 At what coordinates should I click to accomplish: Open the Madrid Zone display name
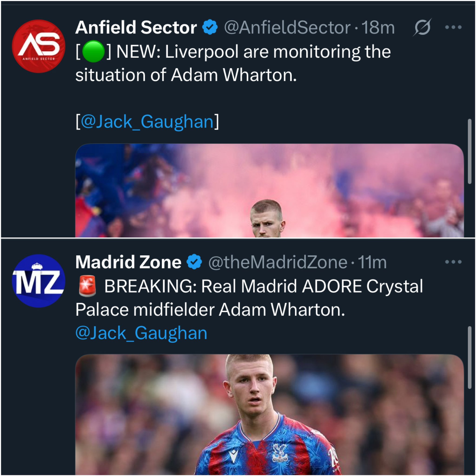tap(128, 262)
